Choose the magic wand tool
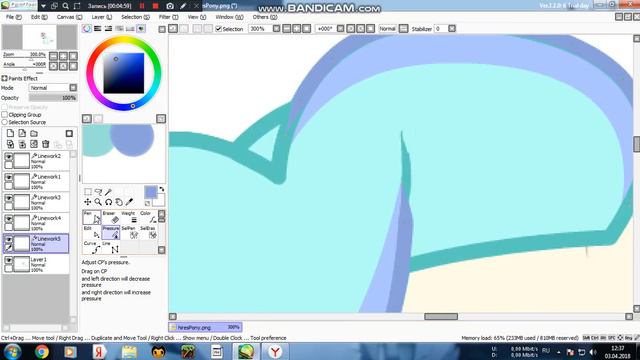Screen dimensions: 640x360 point(108,191)
